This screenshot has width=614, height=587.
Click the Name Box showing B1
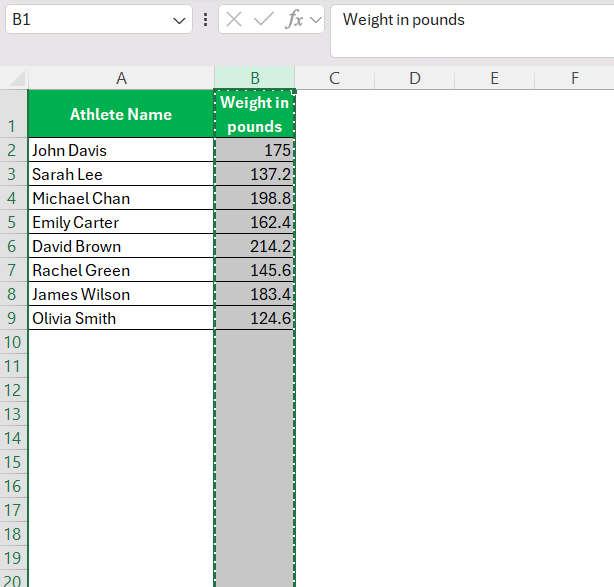click(x=99, y=19)
